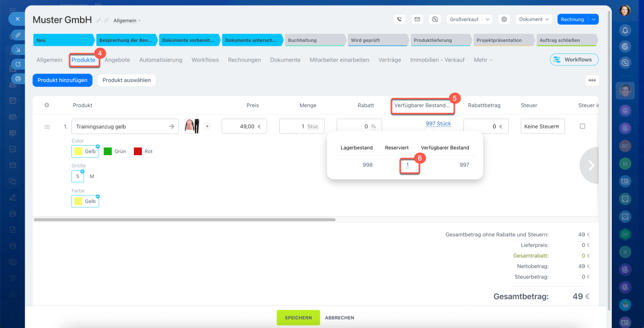This screenshot has height=328, width=644.
Task: Set stage to Buchhaltung
Action: pos(314,40)
